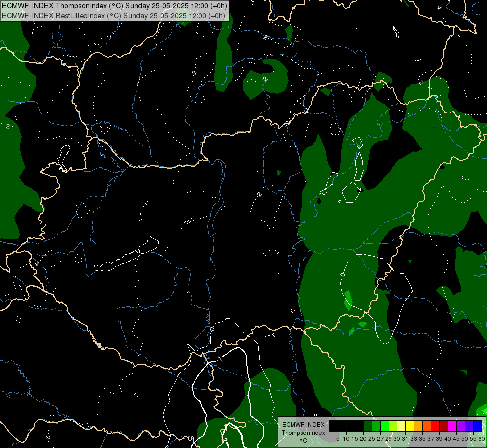This screenshot has width=487, height=448.
Task: Select the bright green 27–29 legend swatch
Action: coord(385,426)
